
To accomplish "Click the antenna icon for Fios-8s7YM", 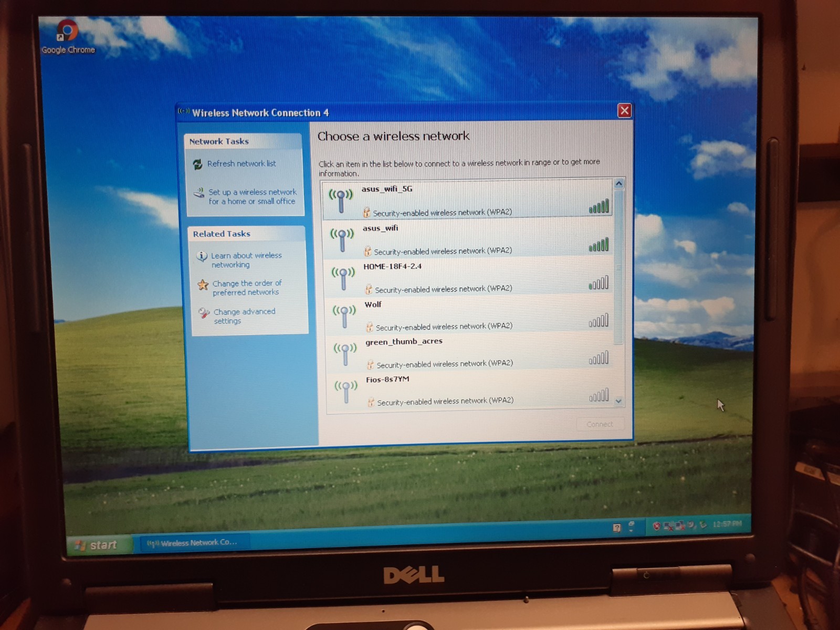I will [x=346, y=392].
